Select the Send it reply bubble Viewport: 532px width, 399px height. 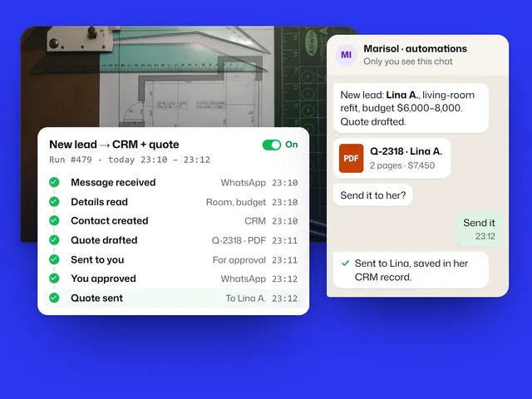click(479, 229)
